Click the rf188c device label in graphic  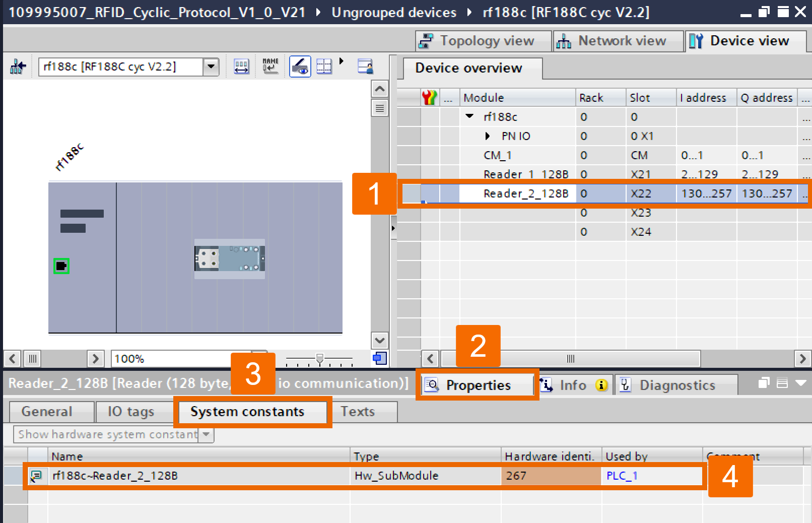[x=69, y=158]
